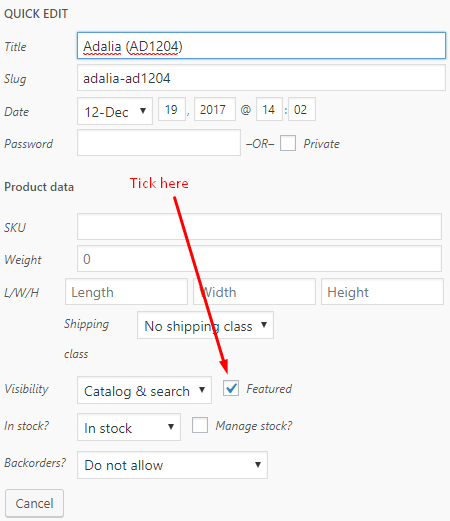The width and height of the screenshot is (450, 521).
Task: Click the Height dimension field
Action: click(x=382, y=292)
